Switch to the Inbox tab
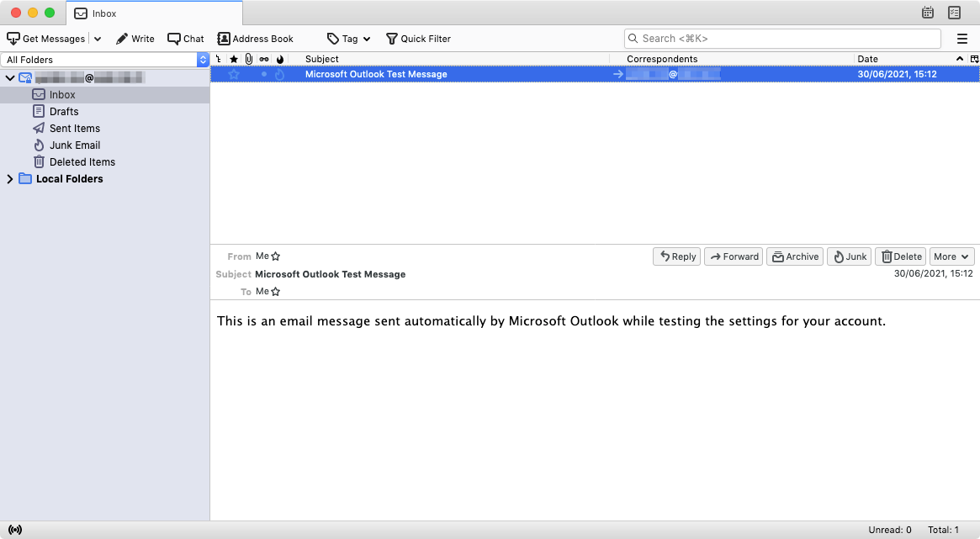Viewport: 980px width, 539px height. [x=126, y=13]
